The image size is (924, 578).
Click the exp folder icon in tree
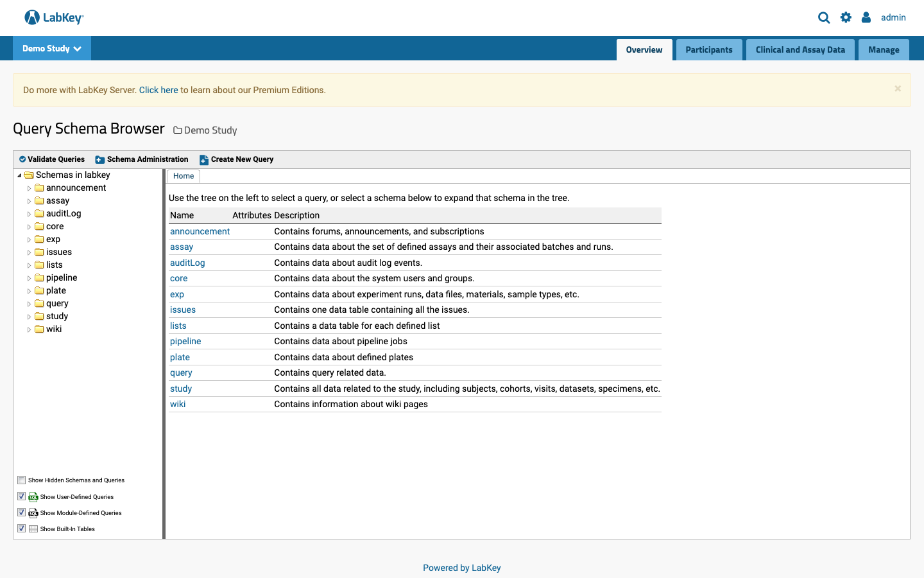tap(39, 239)
